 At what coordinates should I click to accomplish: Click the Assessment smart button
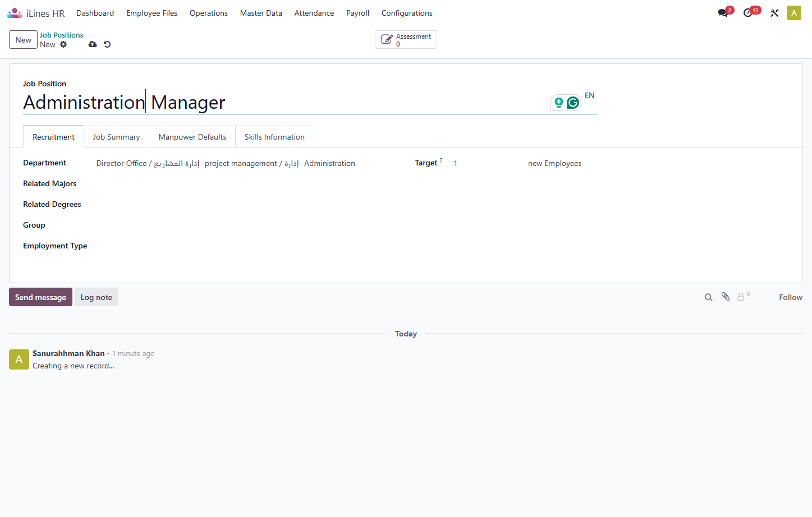tap(406, 40)
